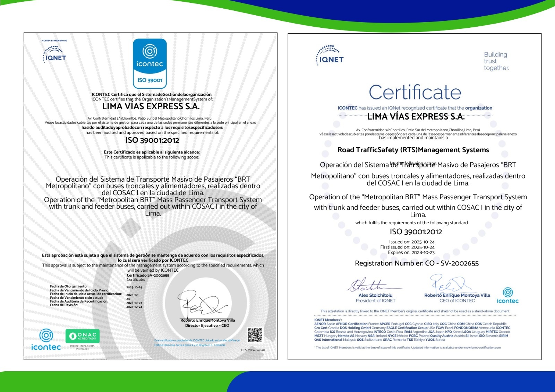The image size is (555, 392).
Task: Select "Building trust together." slogan
Action: (496, 61)
